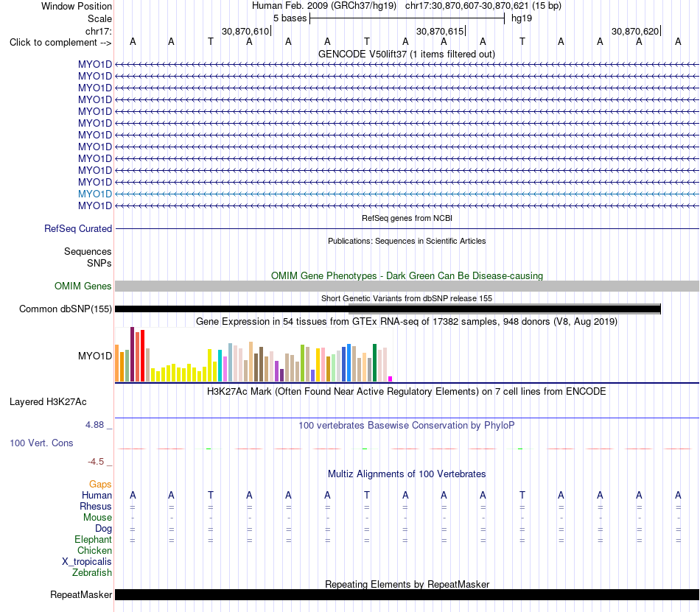Screen dimensions: 700x612
Task: Click 'Click to complement -->' to complement bases
Action: pyautogui.click(x=60, y=43)
